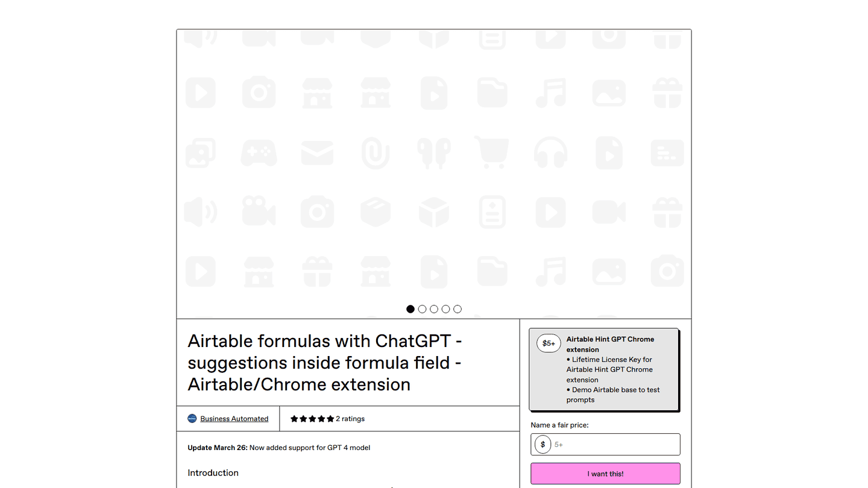Click the envelope icon in the cover image
The width and height of the screenshot is (868, 488).
pos(317,152)
